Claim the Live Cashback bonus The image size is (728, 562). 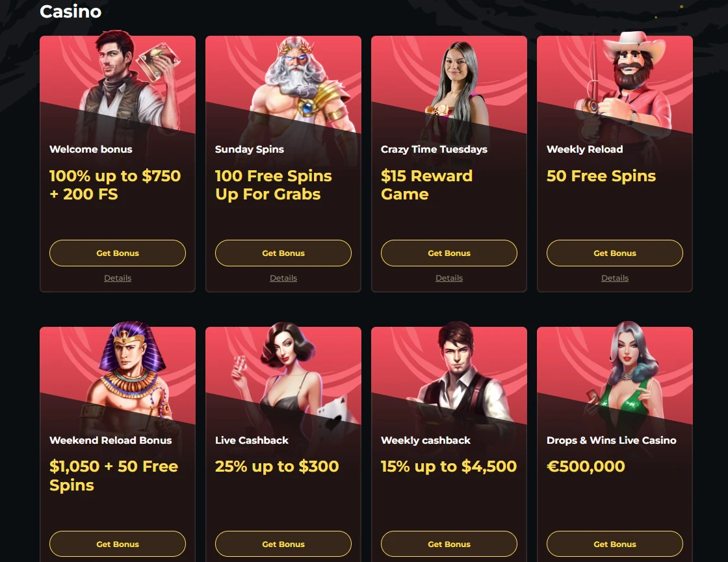pyautogui.click(x=283, y=544)
